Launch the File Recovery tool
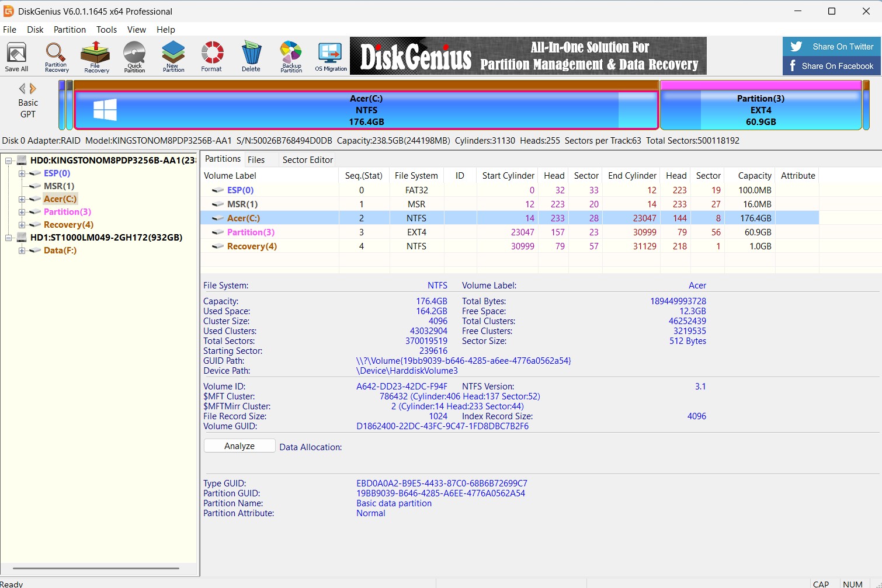882x588 pixels. 96,57
